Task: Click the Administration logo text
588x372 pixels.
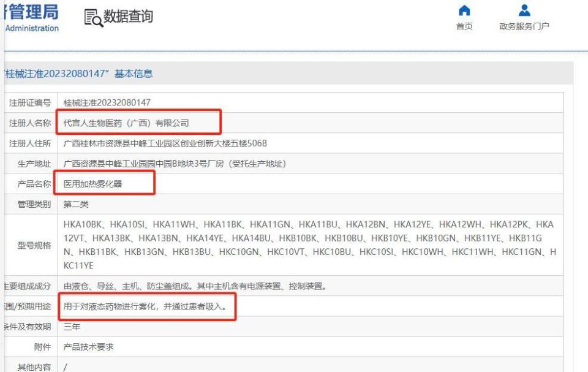Action: pyautogui.click(x=32, y=28)
